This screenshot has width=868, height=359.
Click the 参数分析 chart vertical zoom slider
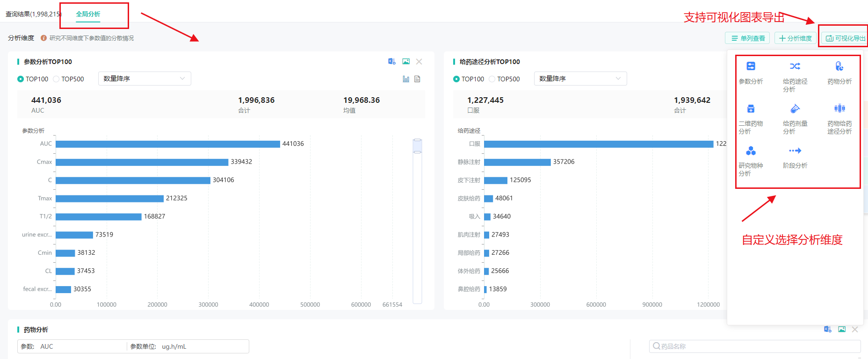pyautogui.click(x=418, y=146)
